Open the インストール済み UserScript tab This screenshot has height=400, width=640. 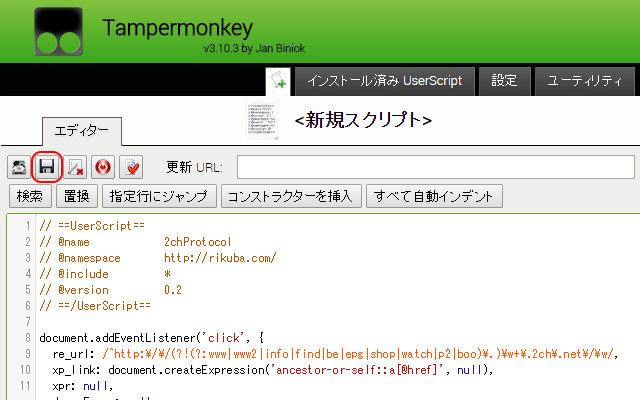[x=385, y=81]
